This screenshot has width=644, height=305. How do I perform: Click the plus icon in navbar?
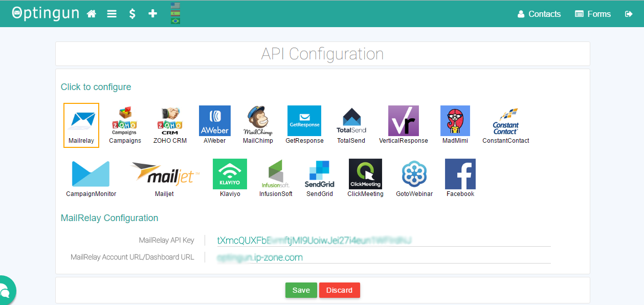point(152,14)
